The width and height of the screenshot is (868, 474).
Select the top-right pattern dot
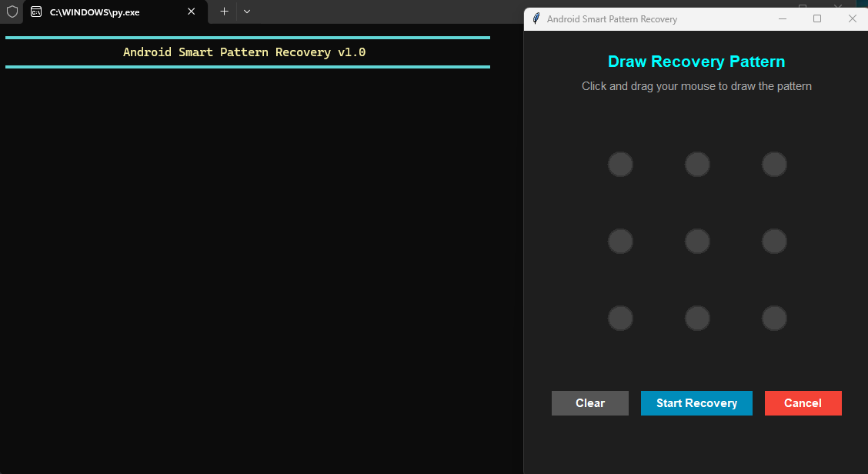pos(774,165)
